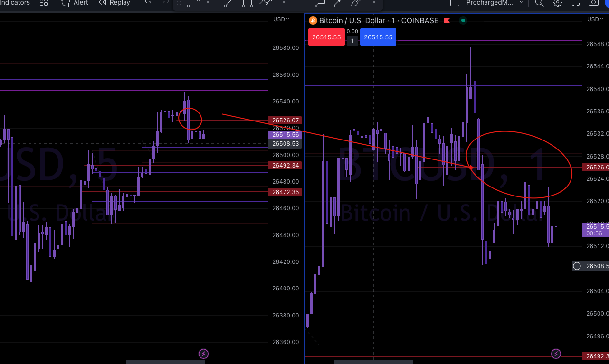Undo the last chart action
The width and height of the screenshot is (609, 364).
coord(148,3)
